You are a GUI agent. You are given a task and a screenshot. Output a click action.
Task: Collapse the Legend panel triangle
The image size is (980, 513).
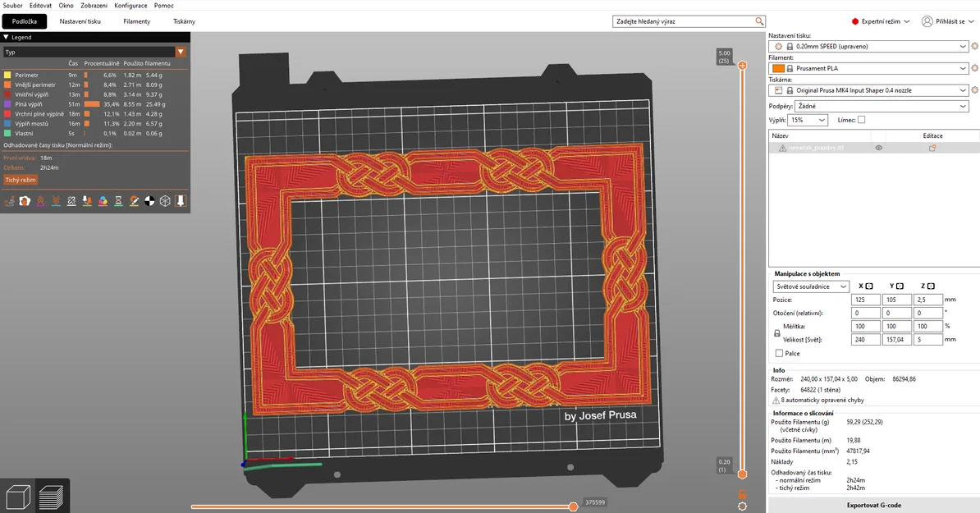coord(7,38)
